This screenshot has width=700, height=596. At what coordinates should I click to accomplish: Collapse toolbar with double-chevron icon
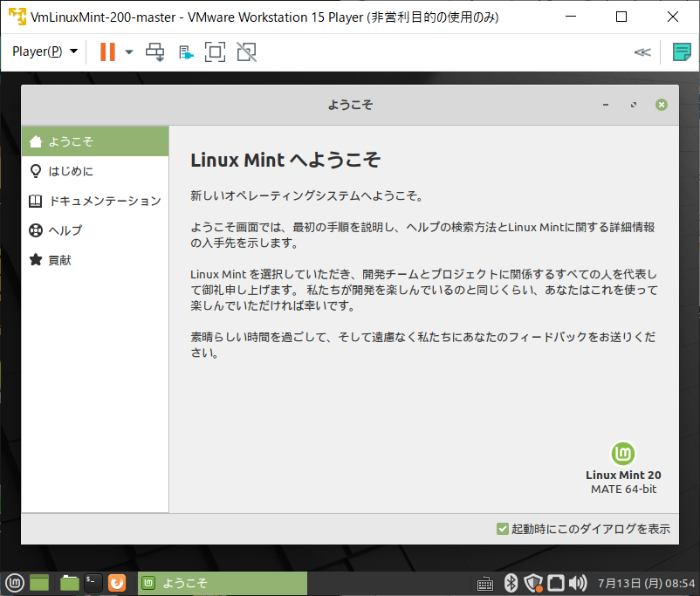[x=642, y=52]
